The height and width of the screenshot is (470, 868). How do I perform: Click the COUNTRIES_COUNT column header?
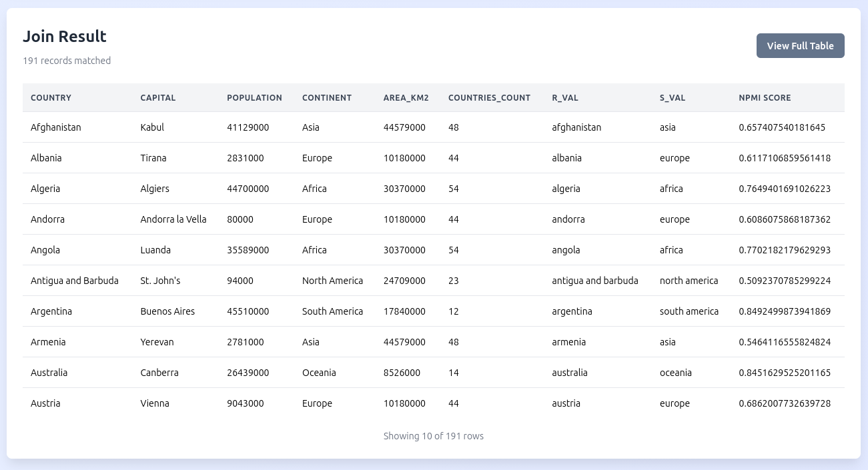click(x=489, y=98)
